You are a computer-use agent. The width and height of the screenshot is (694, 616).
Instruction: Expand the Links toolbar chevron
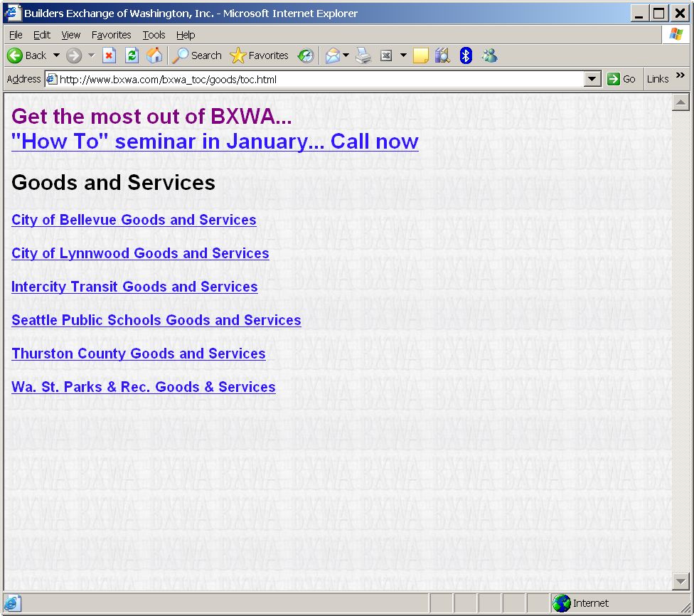click(x=680, y=75)
